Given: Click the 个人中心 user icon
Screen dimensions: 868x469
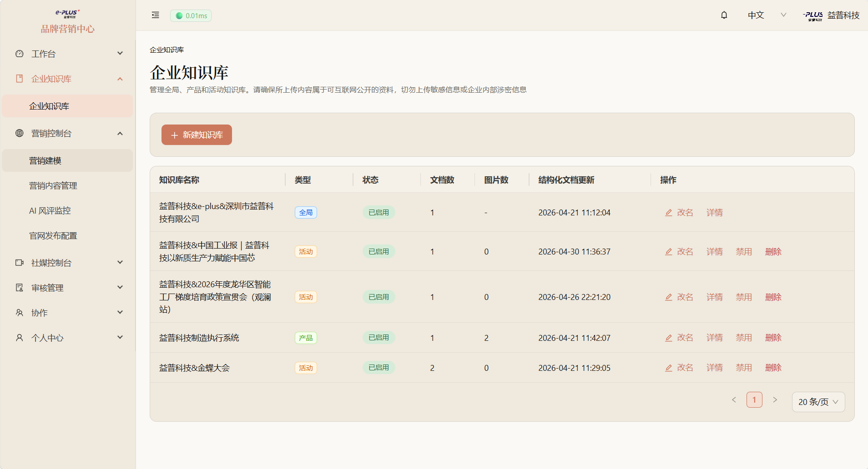Looking at the screenshot, I should pyautogui.click(x=20, y=338).
